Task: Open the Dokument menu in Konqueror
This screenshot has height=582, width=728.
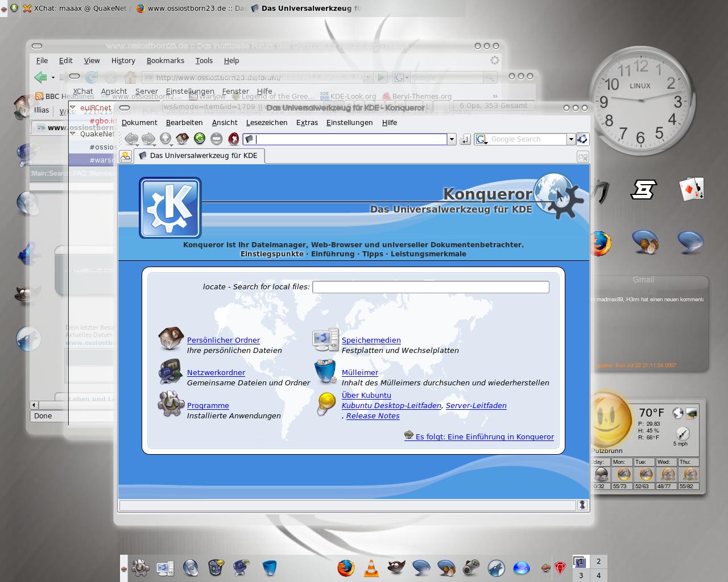Action: point(139,122)
